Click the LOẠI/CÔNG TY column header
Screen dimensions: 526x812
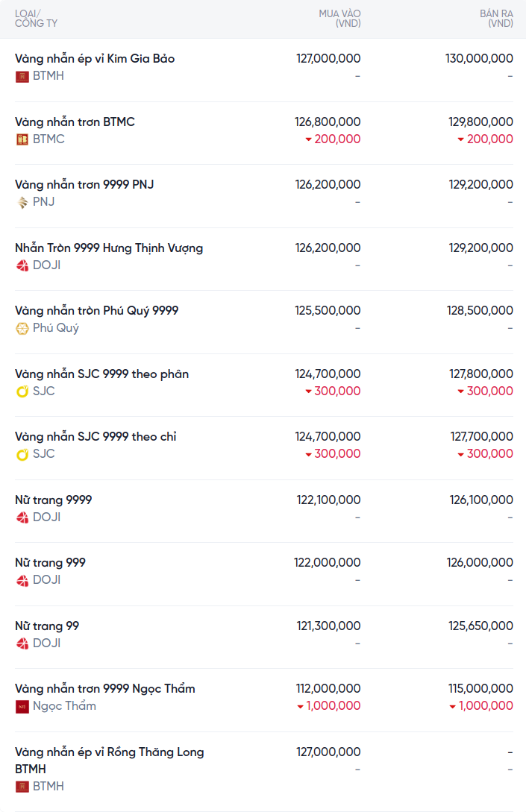click(x=36, y=19)
